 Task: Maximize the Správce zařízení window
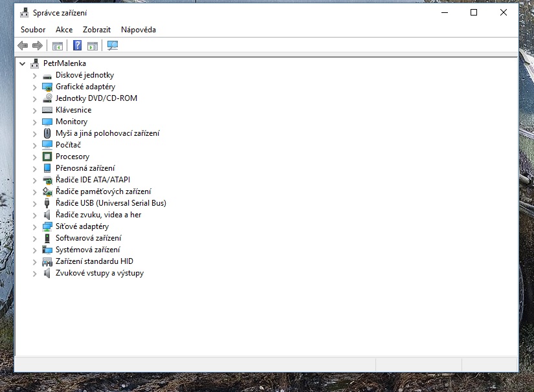(x=474, y=12)
